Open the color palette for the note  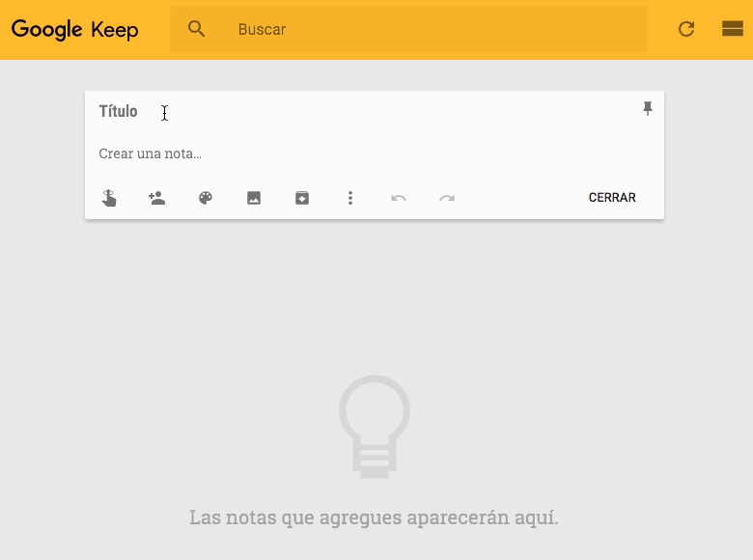206,198
